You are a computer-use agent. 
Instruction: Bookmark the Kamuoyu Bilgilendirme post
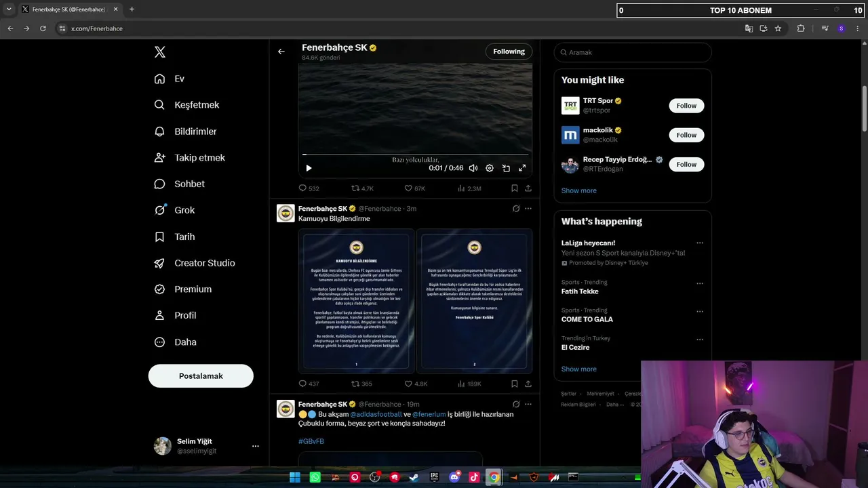(x=515, y=384)
